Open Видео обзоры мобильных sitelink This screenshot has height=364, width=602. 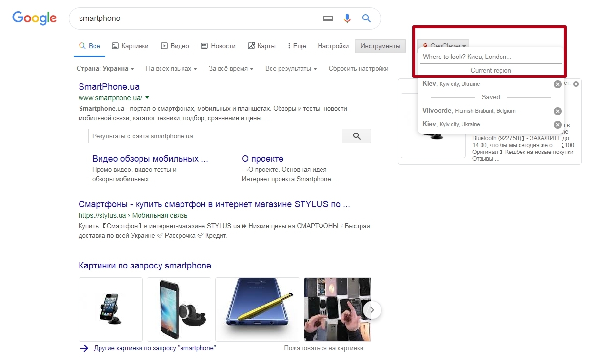coord(150,159)
